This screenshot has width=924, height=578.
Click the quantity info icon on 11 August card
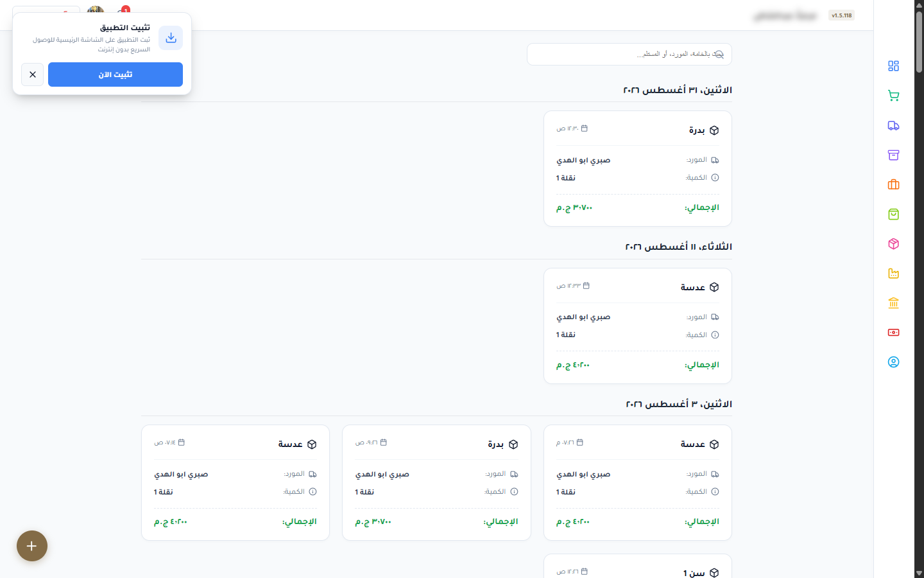click(x=715, y=335)
